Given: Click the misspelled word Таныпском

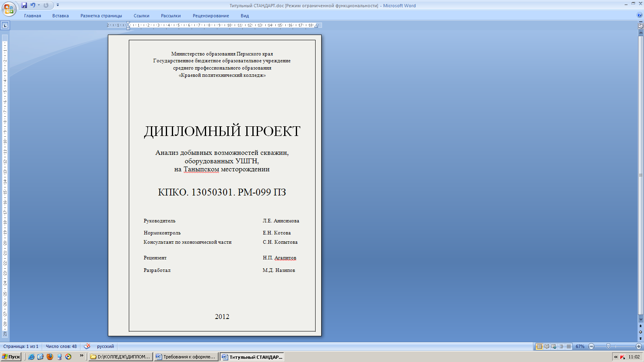Looking at the screenshot, I should 201,169.
